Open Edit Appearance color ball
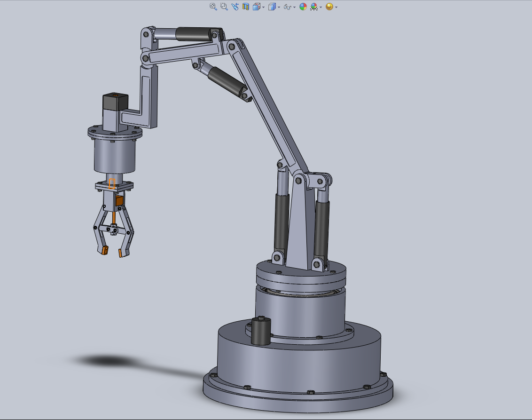 coord(303,7)
